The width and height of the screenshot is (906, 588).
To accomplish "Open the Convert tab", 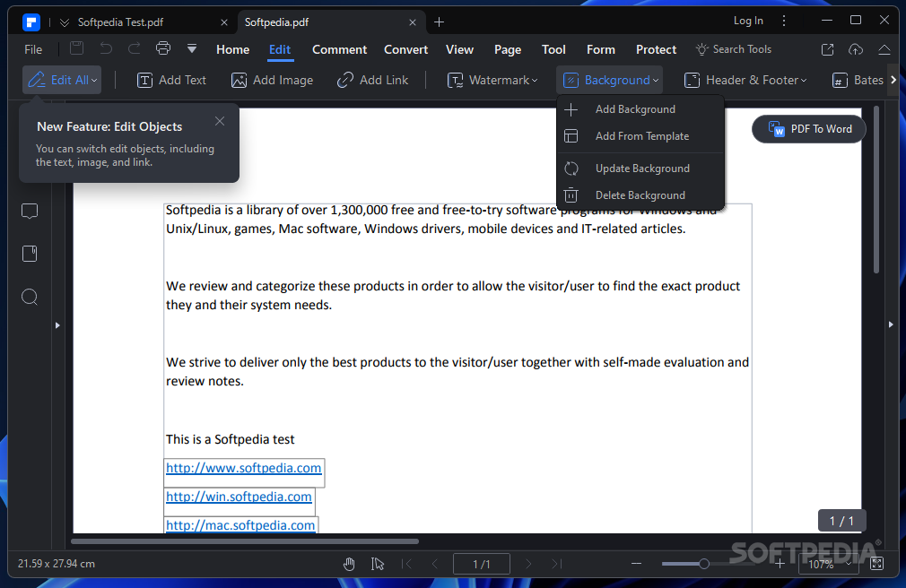I will coord(405,49).
